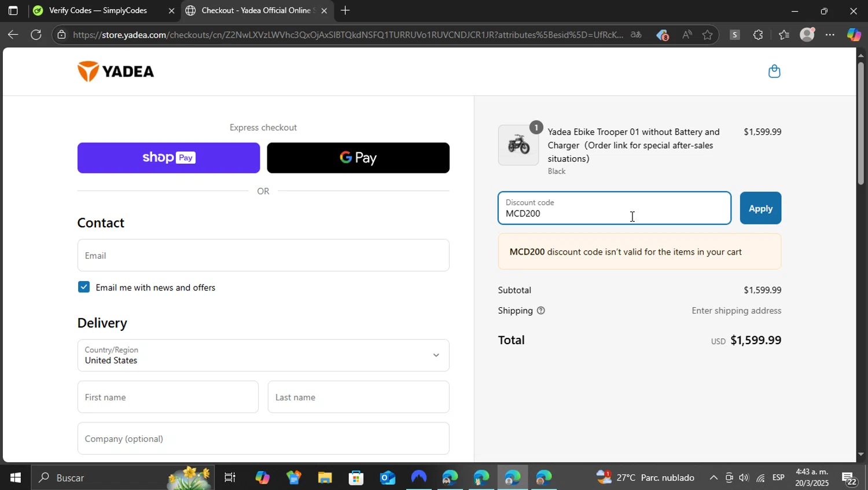Viewport: 868px width, 490px height.
Task: Focus the First name field
Action: 168,397
